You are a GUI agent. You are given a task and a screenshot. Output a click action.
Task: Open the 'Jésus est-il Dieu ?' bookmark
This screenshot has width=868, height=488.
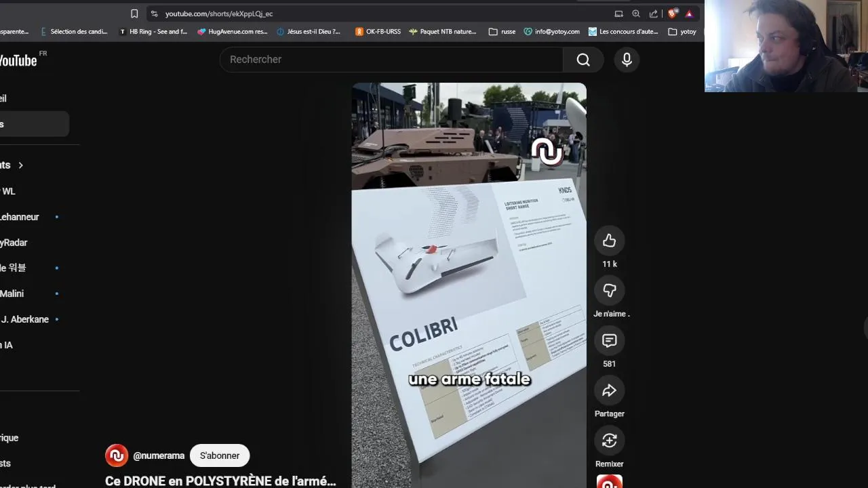(x=309, y=31)
